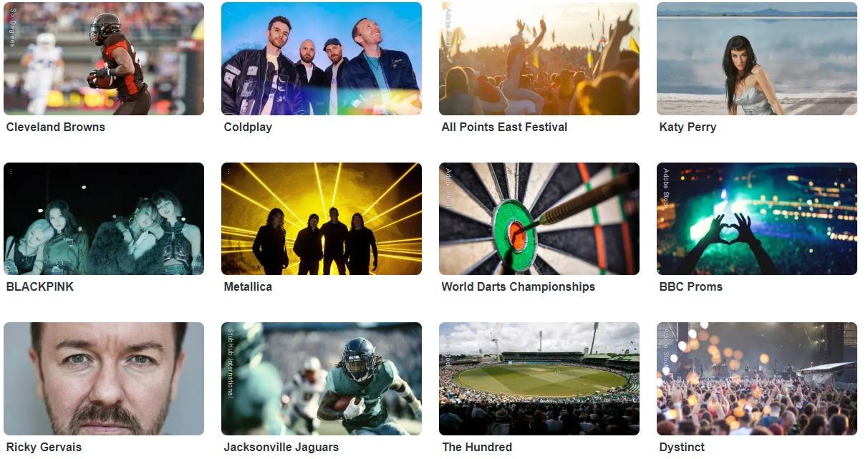868x459 pixels.
Task: Click the Coldplay band photo
Action: [322, 59]
